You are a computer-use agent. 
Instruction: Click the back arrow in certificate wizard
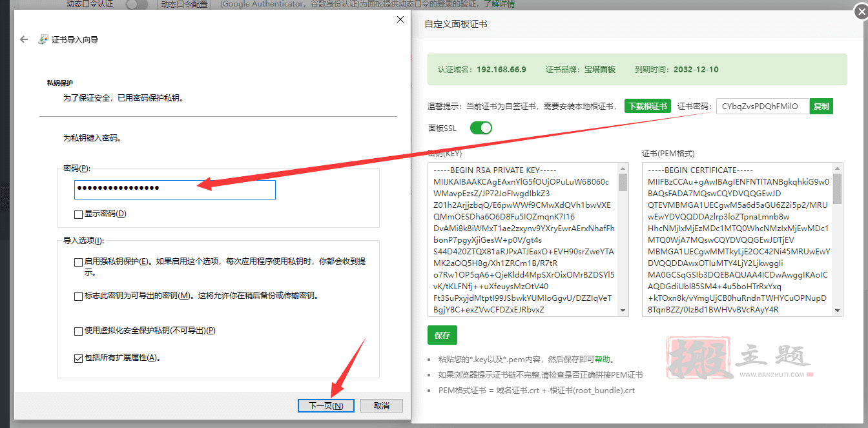[x=24, y=39]
